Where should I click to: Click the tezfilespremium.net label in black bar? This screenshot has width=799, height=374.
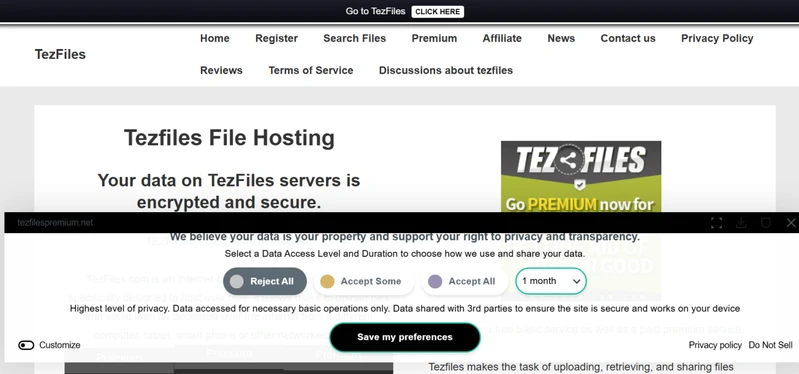coord(55,223)
